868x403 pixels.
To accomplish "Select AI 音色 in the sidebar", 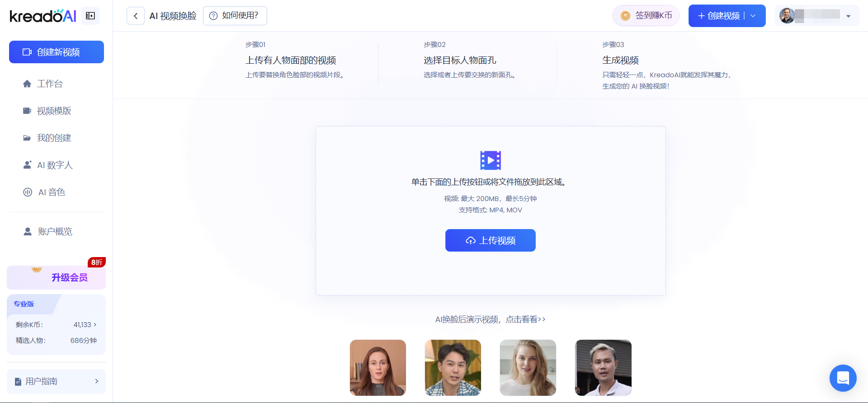I will 52,192.
